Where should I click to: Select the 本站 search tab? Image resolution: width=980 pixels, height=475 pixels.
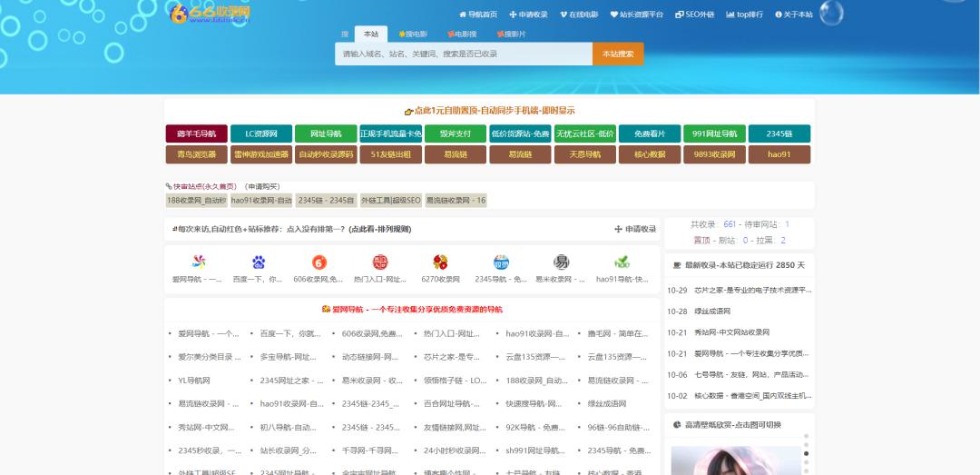371,34
